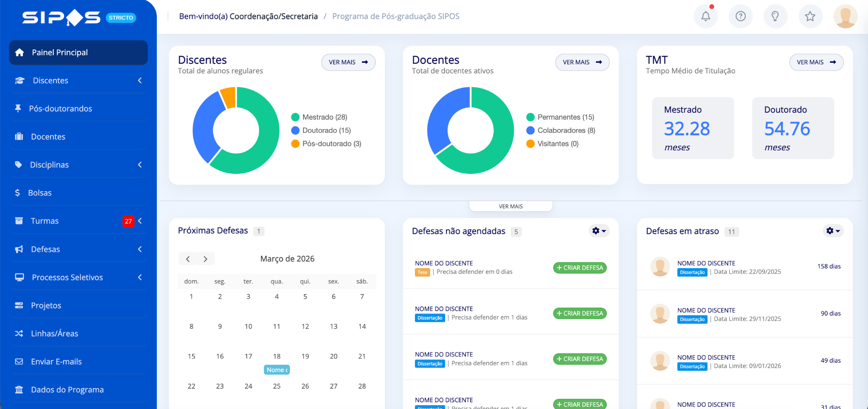Expand the Disciplinas submenu chevron
The image size is (868, 409).
click(x=140, y=165)
